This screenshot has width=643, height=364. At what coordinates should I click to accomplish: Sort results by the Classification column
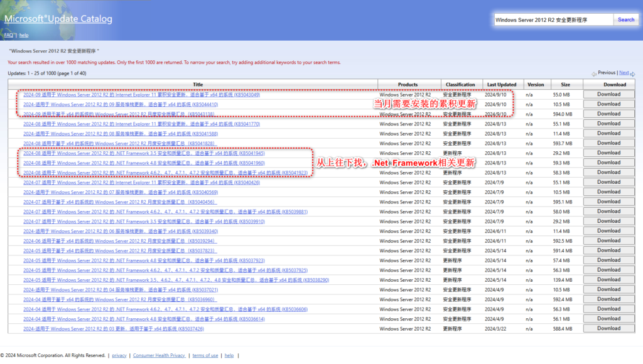pos(461,83)
